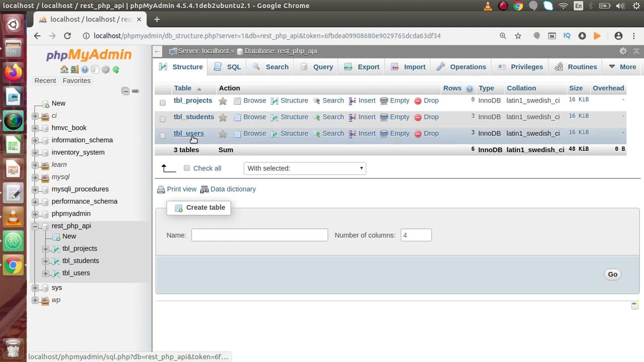Open the sound volume indicator
The height and width of the screenshot is (362, 644).
(x=620, y=6)
